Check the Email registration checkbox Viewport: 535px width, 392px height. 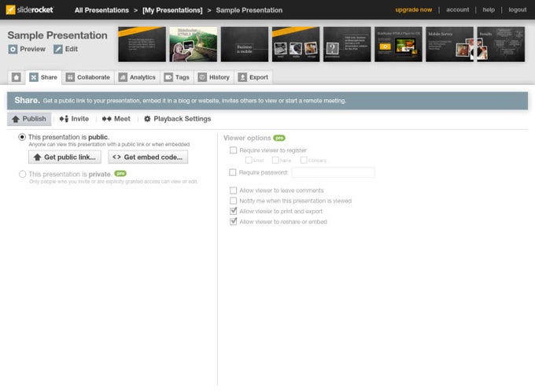point(249,160)
